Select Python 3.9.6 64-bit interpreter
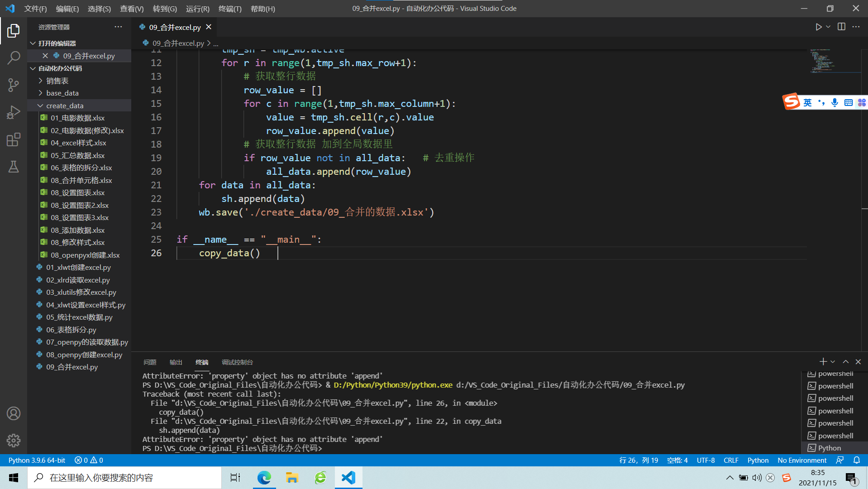The image size is (868, 489). coord(37,460)
